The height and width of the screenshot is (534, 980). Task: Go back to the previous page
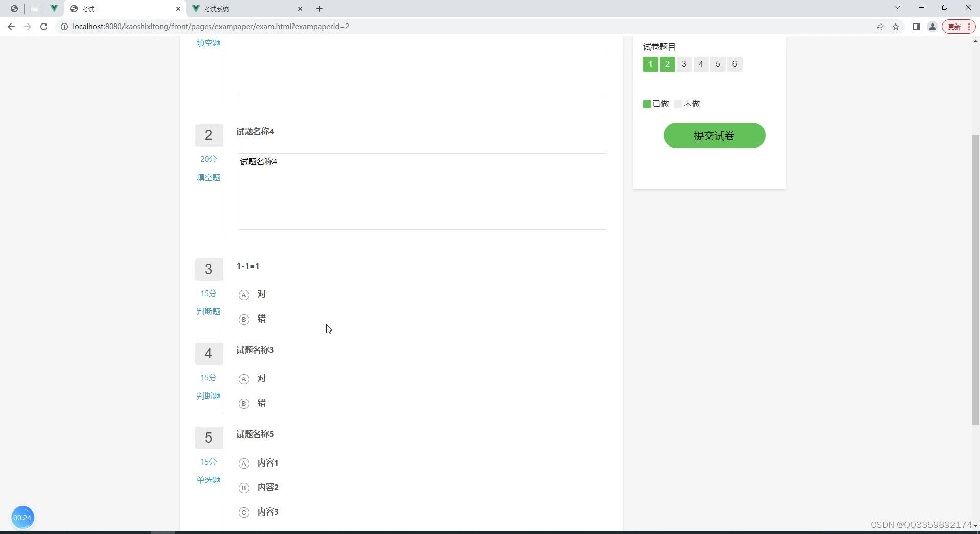click(x=11, y=27)
